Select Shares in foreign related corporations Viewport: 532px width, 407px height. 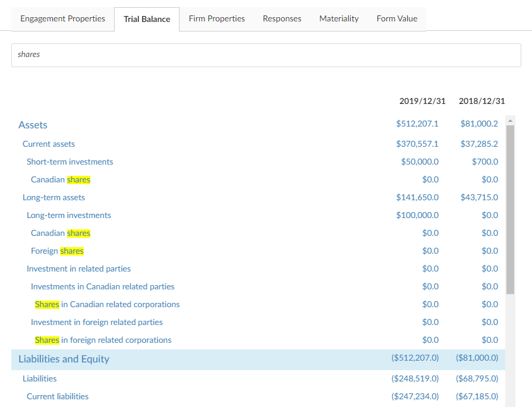pyautogui.click(x=103, y=340)
